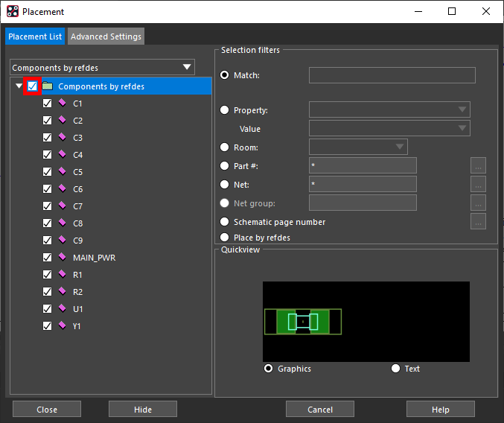Click the Help button
Image resolution: width=504 pixels, height=423 pixels.
441,409
